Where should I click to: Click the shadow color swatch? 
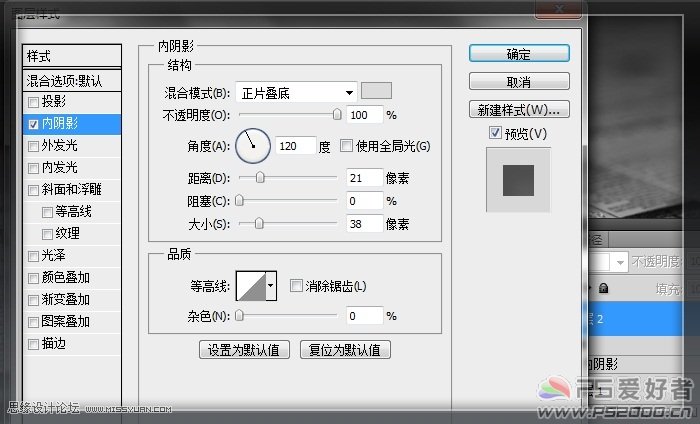[376, 91]
